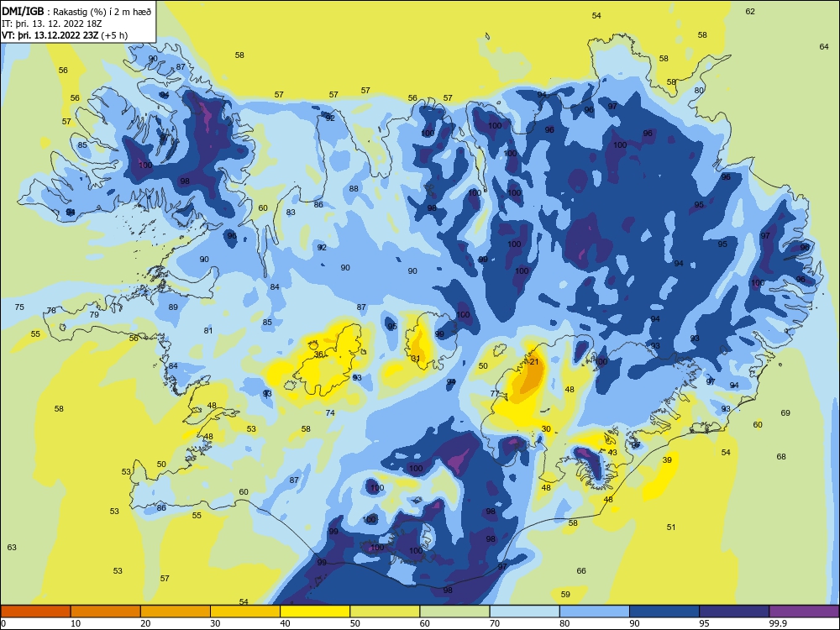Click the map value 88
Viewport: 840px width, 630px height.
[x=354, y=188]
